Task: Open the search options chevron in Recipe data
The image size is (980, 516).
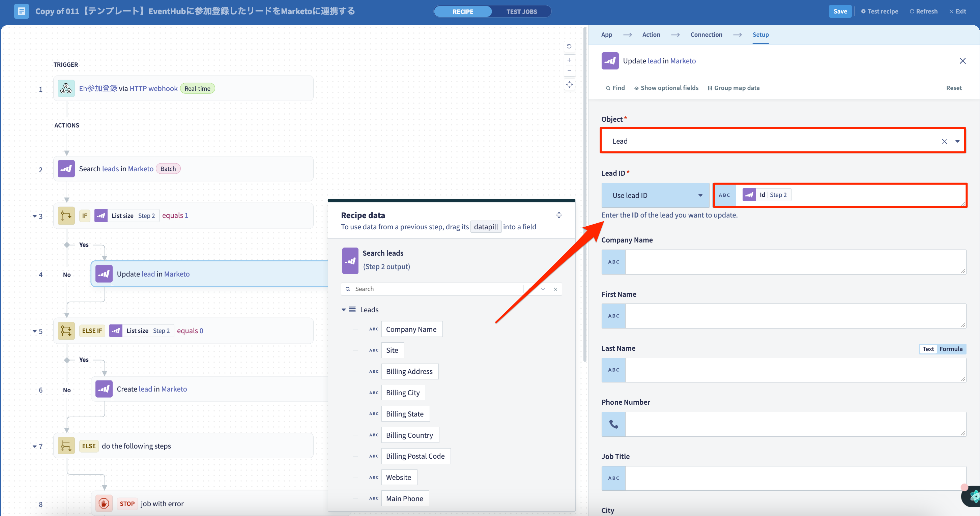Action: (543, 289)
